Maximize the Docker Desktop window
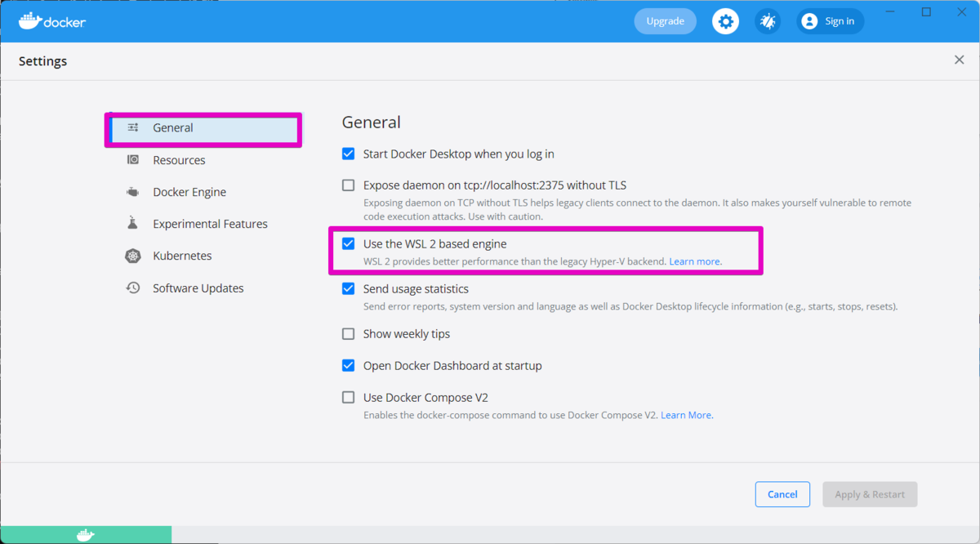Viewport: 980px width, 544px height. point(926,12)
